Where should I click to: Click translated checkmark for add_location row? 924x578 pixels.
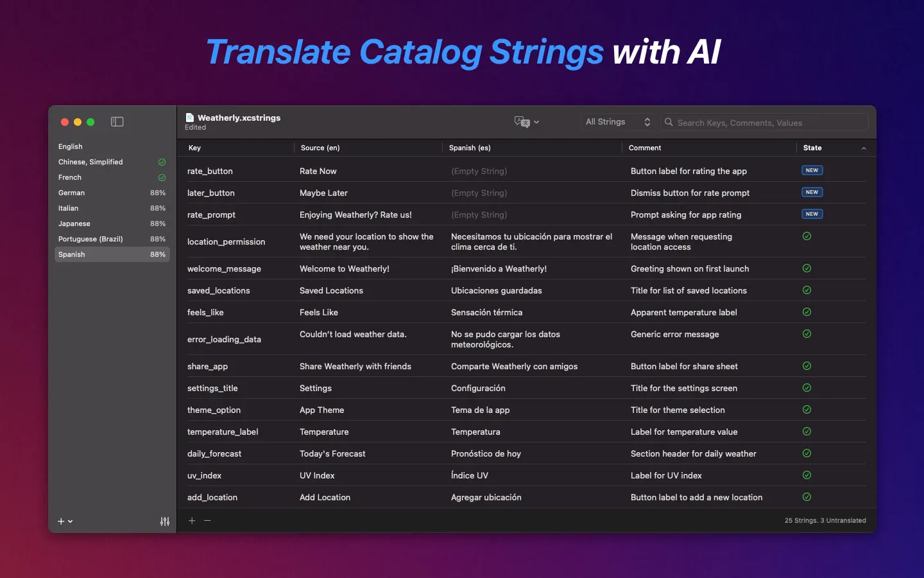[807, 497]
